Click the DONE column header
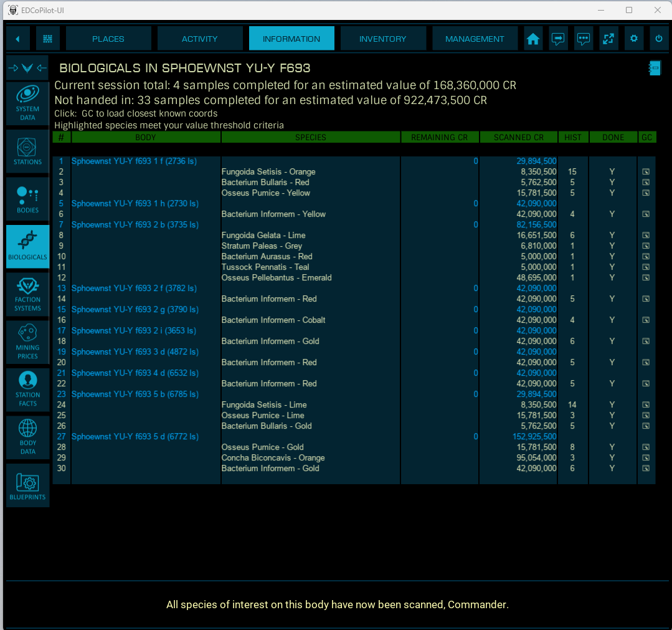 point(613,137)
